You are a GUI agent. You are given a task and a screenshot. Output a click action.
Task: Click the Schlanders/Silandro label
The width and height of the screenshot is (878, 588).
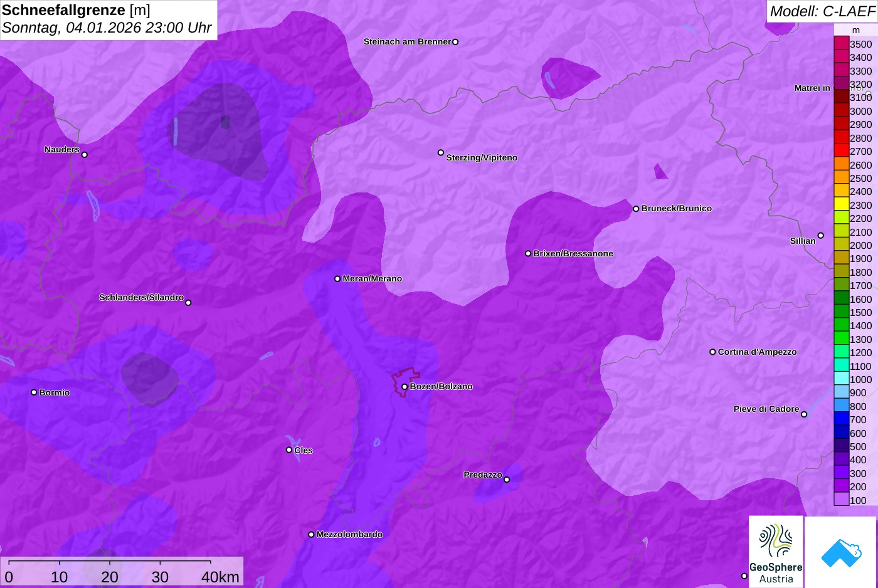tap(141, 297)
